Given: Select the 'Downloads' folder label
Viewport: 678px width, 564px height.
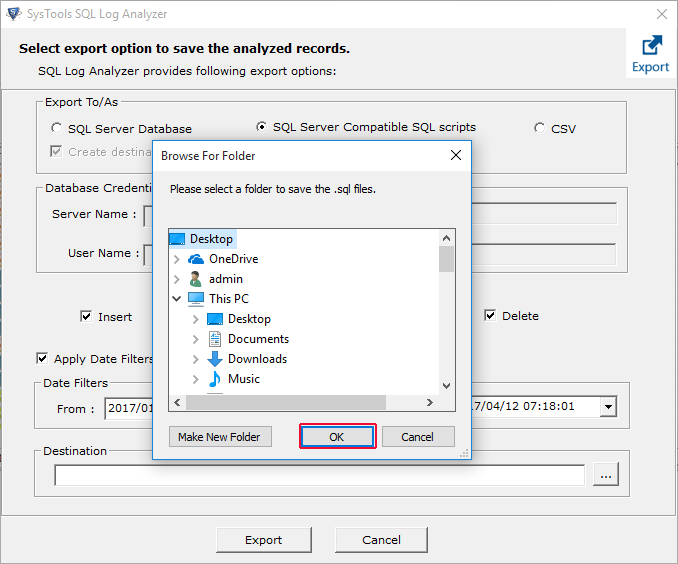Looking at the screenshot, I should click(x=257, y=359).
